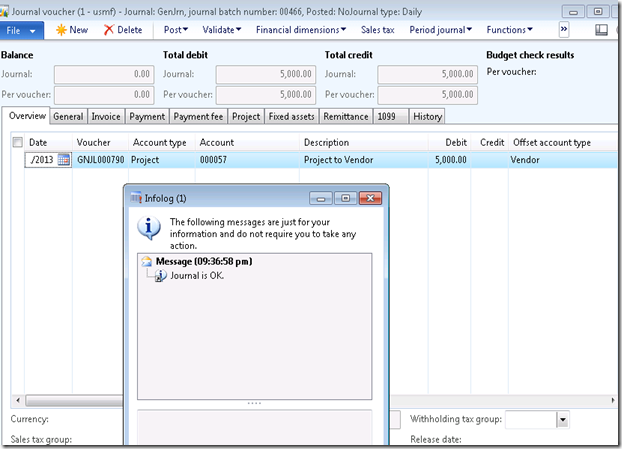Expand the Post dropdown menu
622x449 pixels.
click(x=176, y=30)
